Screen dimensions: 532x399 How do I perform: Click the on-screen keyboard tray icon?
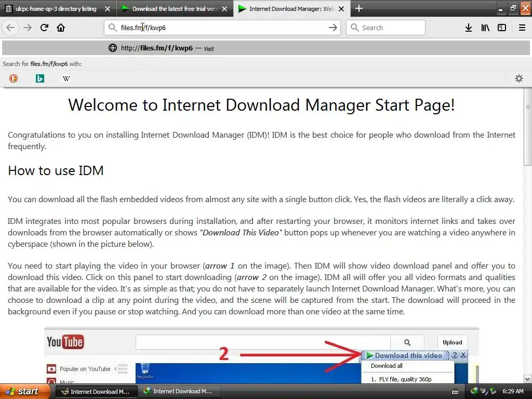pyautogui.click(x=455, y=392)
